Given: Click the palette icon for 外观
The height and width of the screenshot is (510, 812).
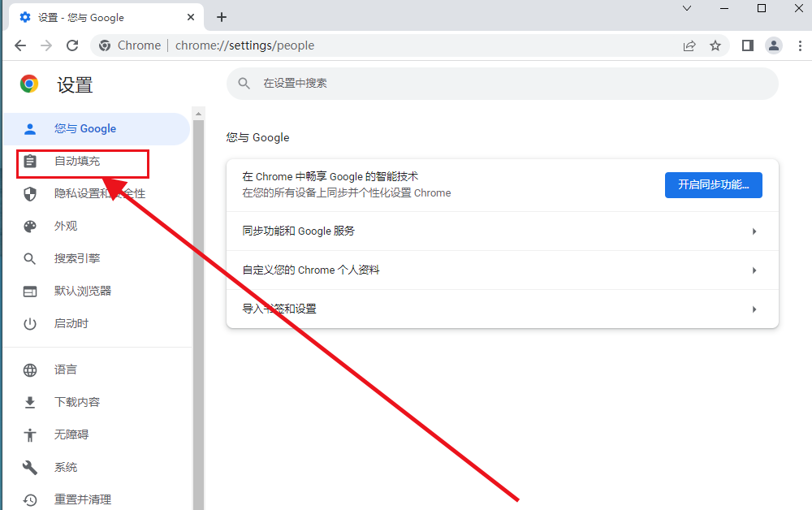Looking at the screenshot, I should tap(30, 227).
